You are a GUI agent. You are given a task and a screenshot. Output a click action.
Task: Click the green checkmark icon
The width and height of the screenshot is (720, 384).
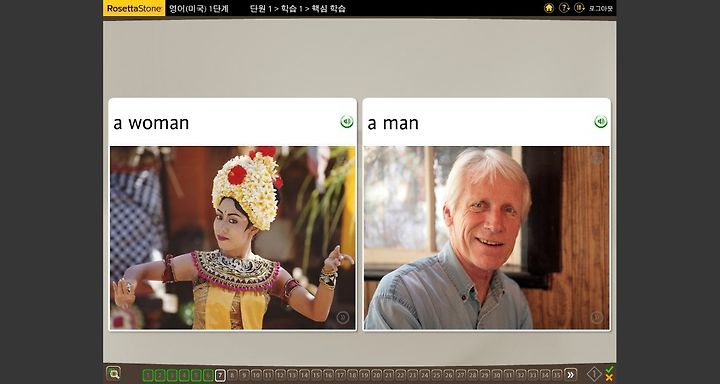click(609, 370)
